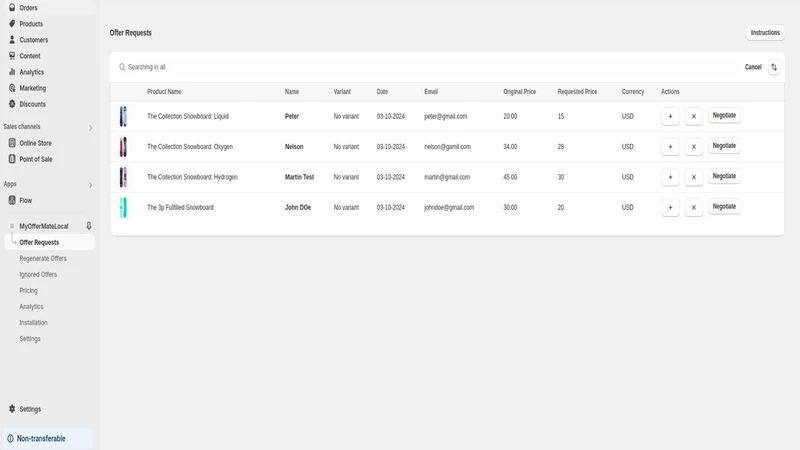Click the email nelson@gamil.com

(447, 146)
